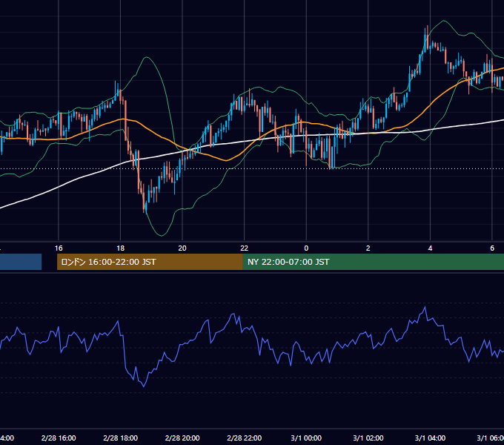Click the 3/1 04:00 date label
This screenshot has width=504, height=445.
coord(430,438)
